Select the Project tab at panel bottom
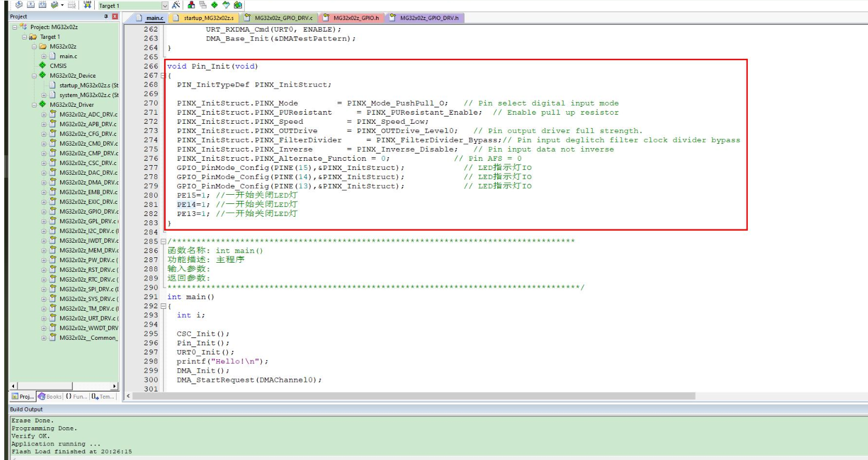 [x=24, y=396]
